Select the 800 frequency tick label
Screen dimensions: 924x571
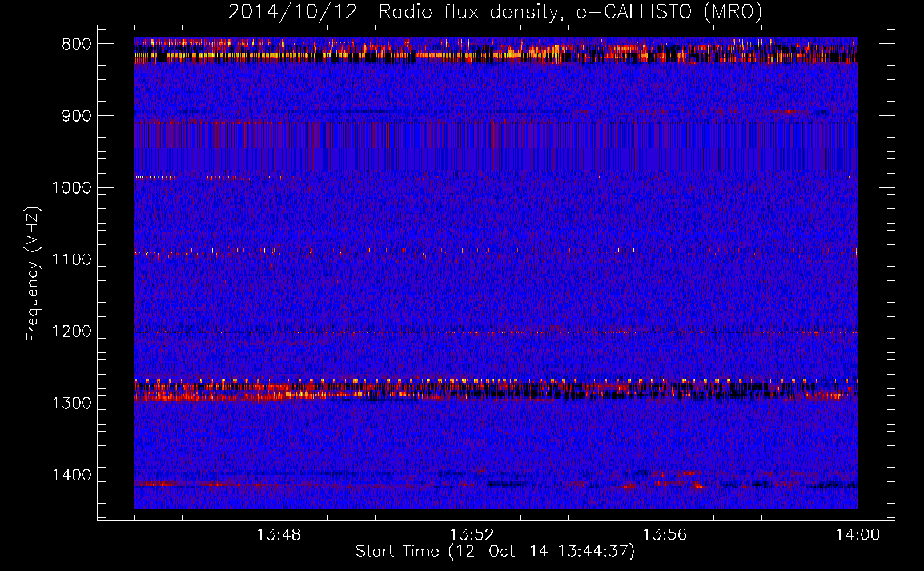pyautogui.click(x=77, y=44)
